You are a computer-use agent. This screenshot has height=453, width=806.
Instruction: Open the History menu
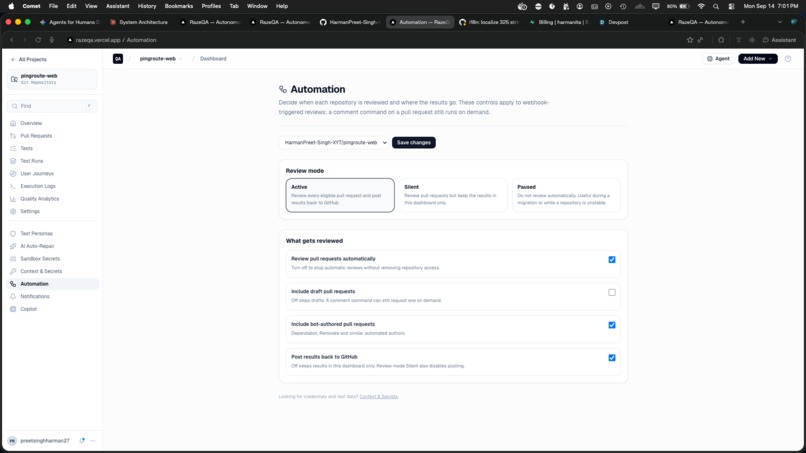pyautogui.click(x=146, y=6)
